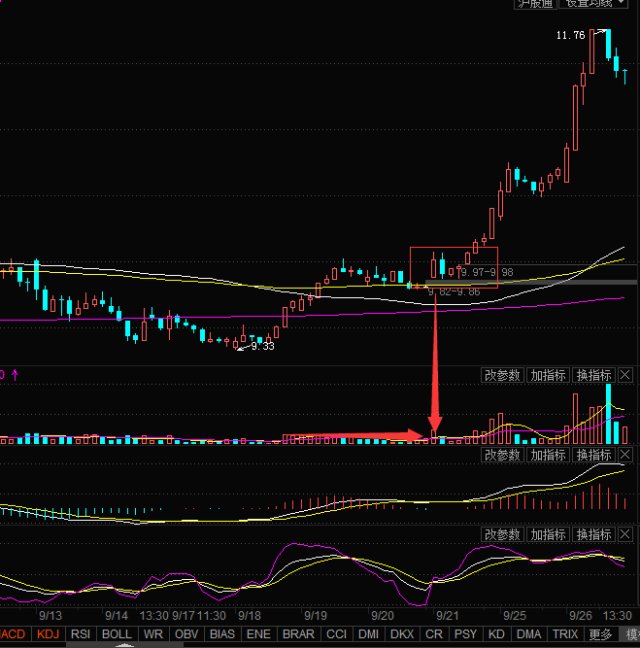Click 改参数 in the MACD panel
Viewport: 640px width, 648px height.
[x=502, y=455]
